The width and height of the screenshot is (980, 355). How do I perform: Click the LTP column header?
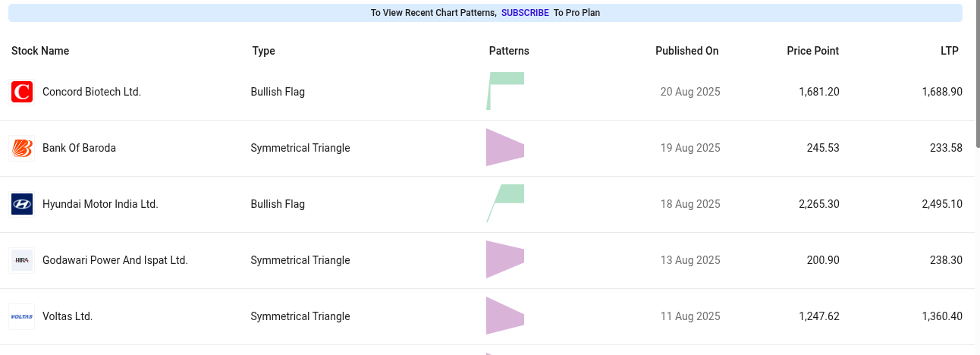(x=949, y=51)
